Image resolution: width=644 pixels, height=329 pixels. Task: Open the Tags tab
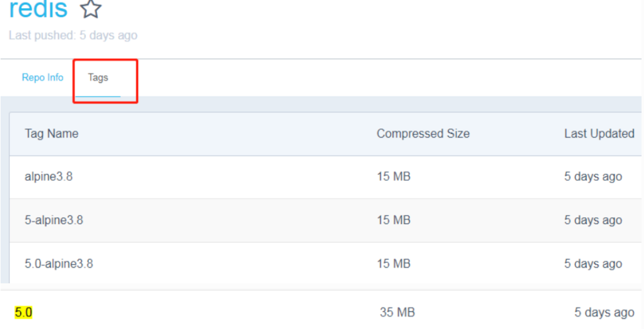tap(98, 77)
